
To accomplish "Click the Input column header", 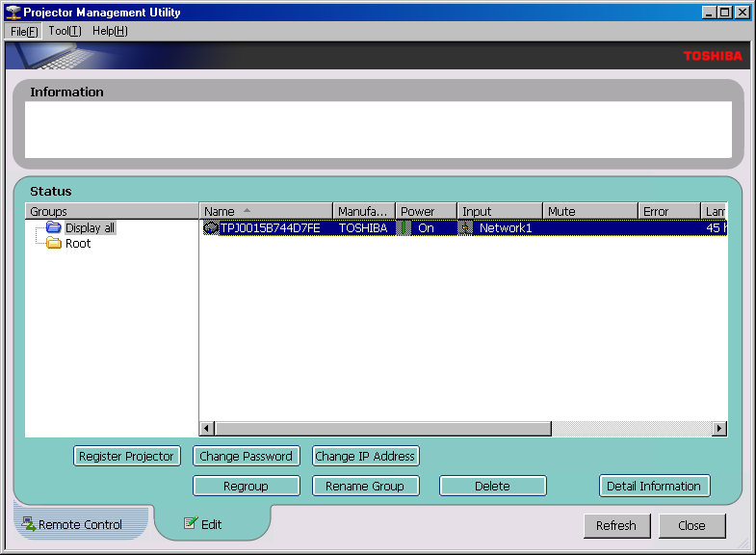I will point(500,211).
